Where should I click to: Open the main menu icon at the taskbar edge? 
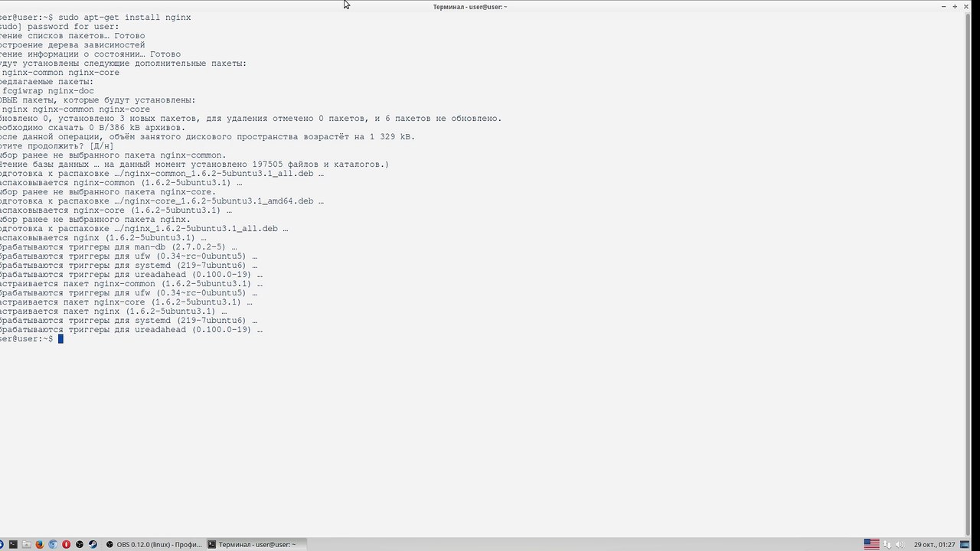(2, 545)
